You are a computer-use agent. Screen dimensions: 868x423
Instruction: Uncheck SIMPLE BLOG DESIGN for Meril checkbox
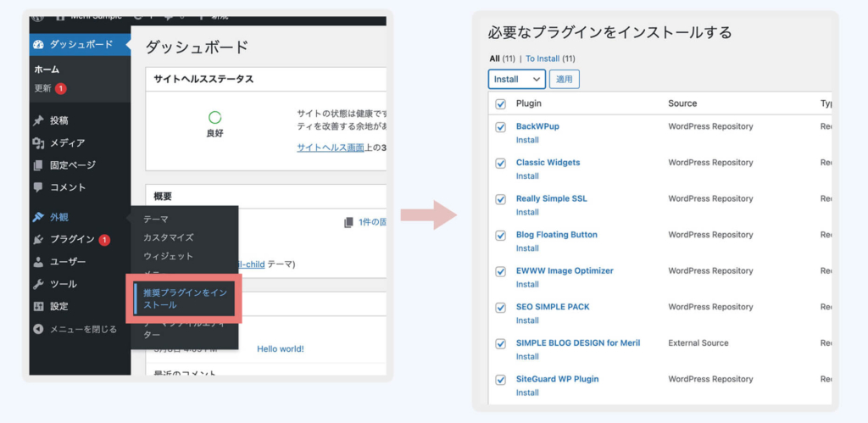(500, 344)
